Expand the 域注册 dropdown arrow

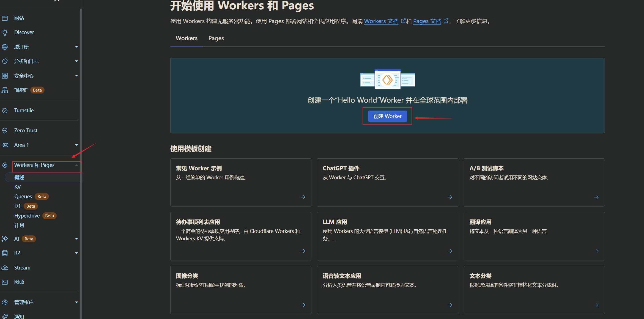click(76, 47)
